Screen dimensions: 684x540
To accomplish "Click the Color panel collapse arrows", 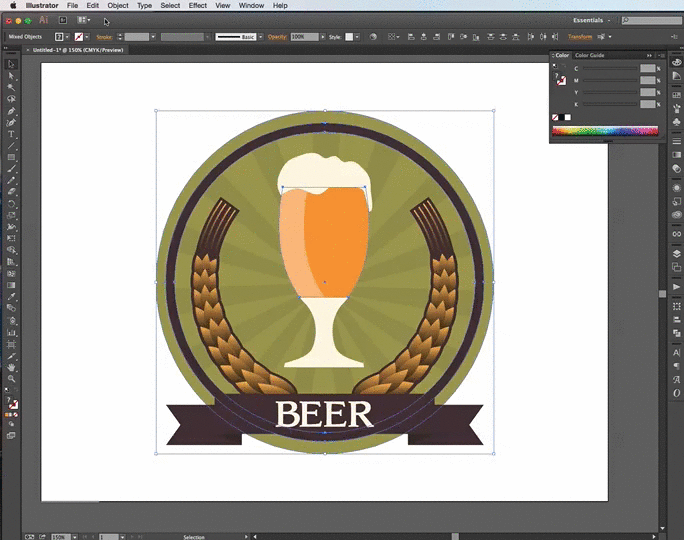I will (649, 55).
